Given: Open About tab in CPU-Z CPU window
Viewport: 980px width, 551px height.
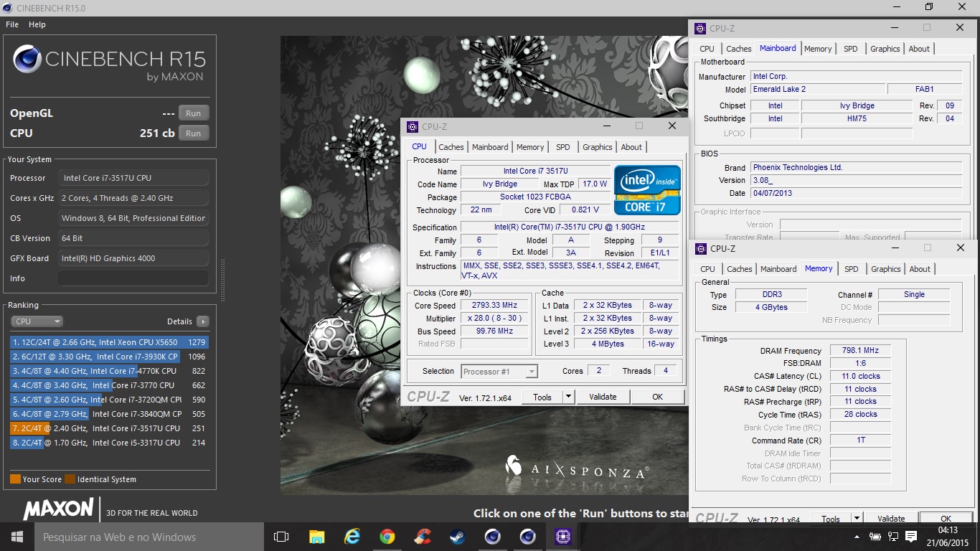Looking at the screenshot, I should point(631,147).
